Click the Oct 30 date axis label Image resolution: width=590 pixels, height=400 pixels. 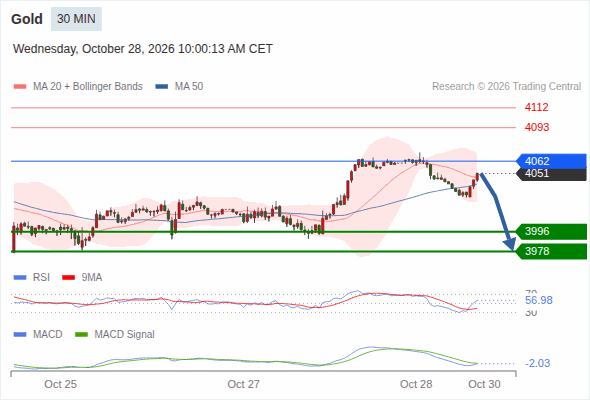tap(484, 384)
